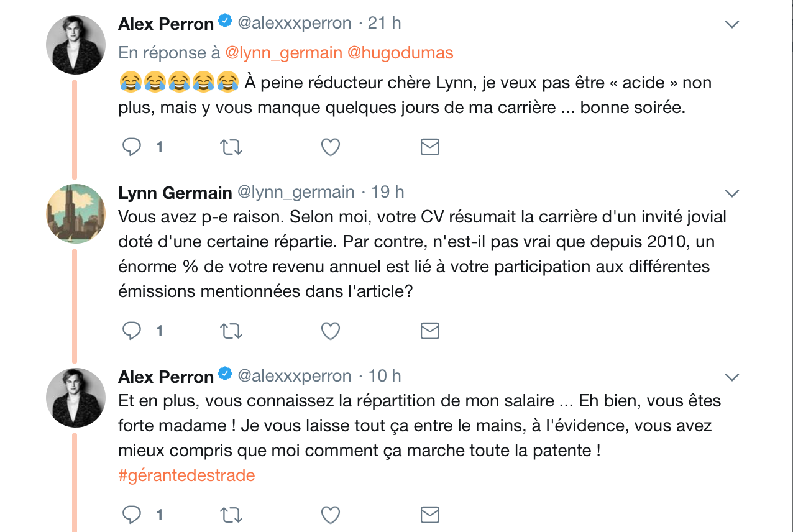Show the single reply count on Lynn's tweet
The height and width of the screenshot is (532, 793).
pos(159,331)
